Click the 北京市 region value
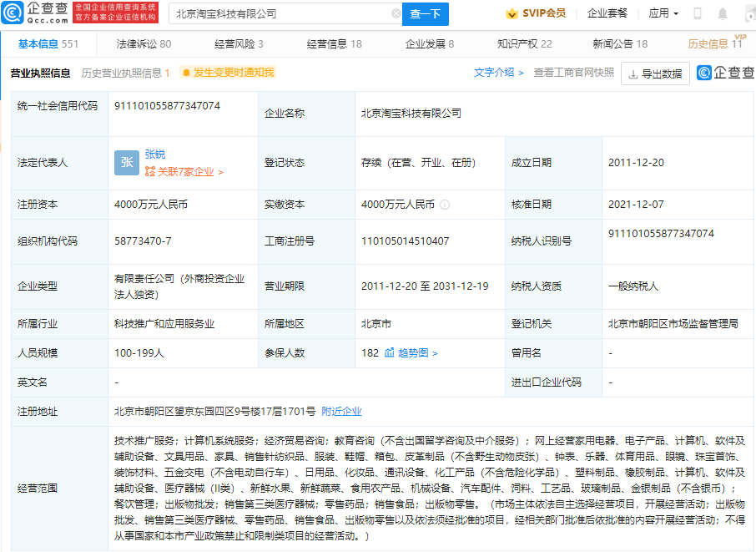The image size is (756, 552). pyautogui.click(x=376, y=324)
